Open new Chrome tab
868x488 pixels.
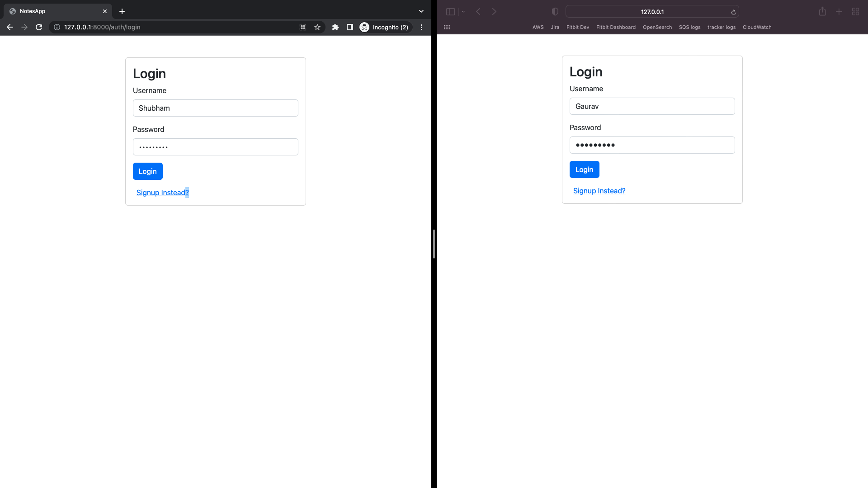pyautogui.click(x=122, y=11)
